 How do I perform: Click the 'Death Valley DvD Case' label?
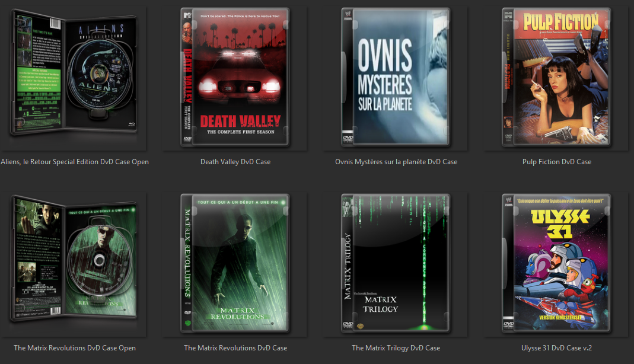pos(235,161)
